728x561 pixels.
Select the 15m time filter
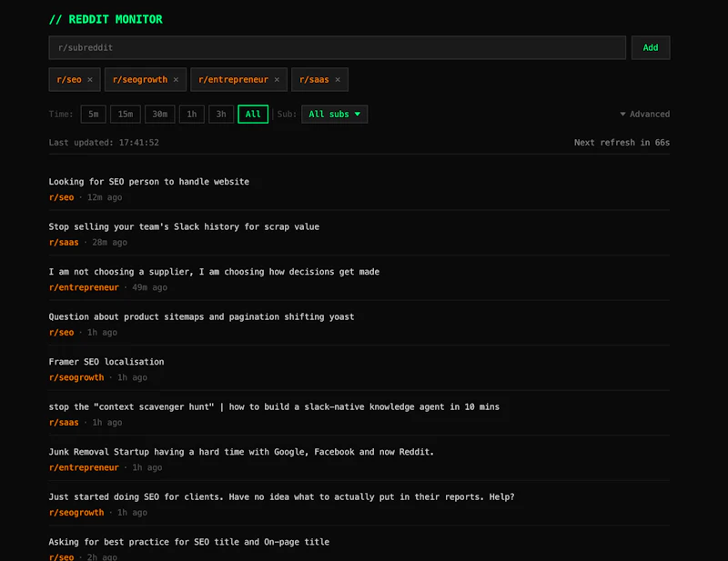tap(126, 115)
